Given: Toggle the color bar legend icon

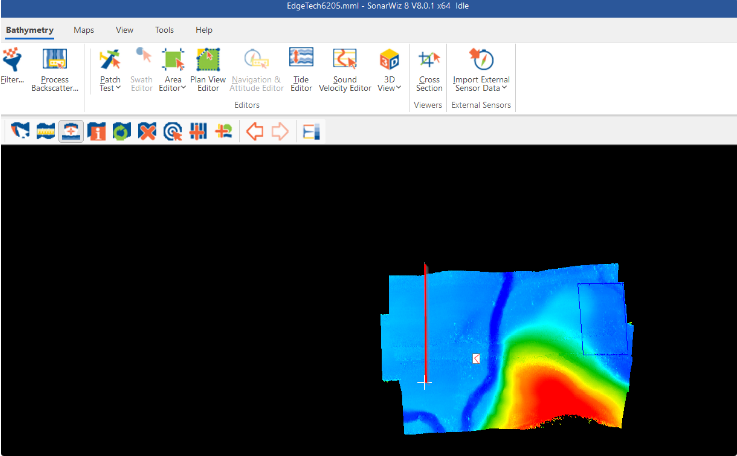Looking at the screenshot, I should click(x=311, y=131).
